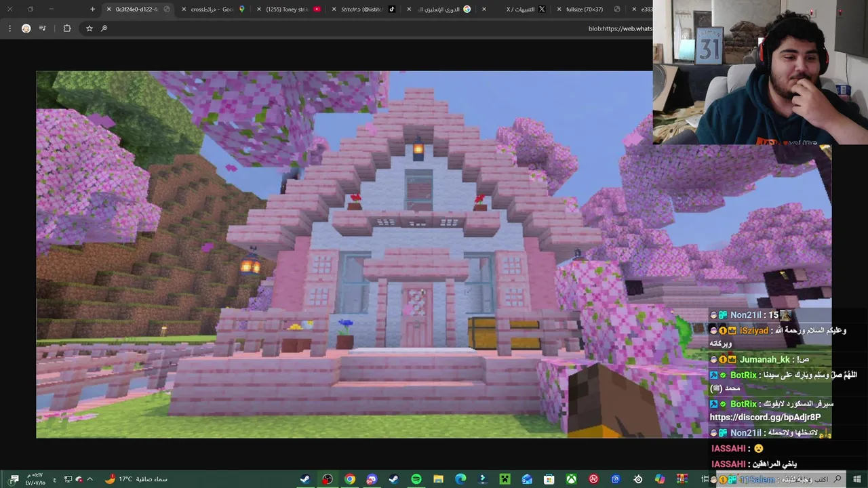The image size is (868, 488).
Task: Close the Google Maps cross tab
Action: tap(184, 9)
